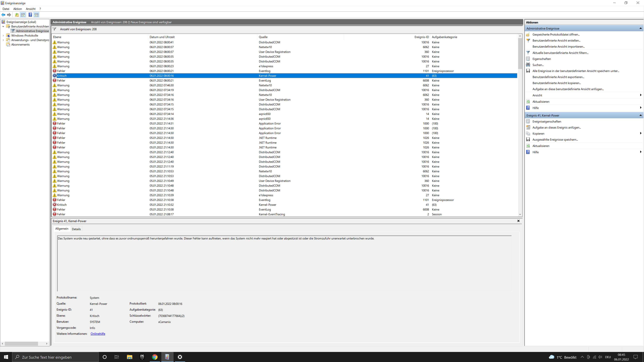The image size is (644, 362).
Task: Click the blue Back arrow toolbar icon
Action: pos(3,15)
